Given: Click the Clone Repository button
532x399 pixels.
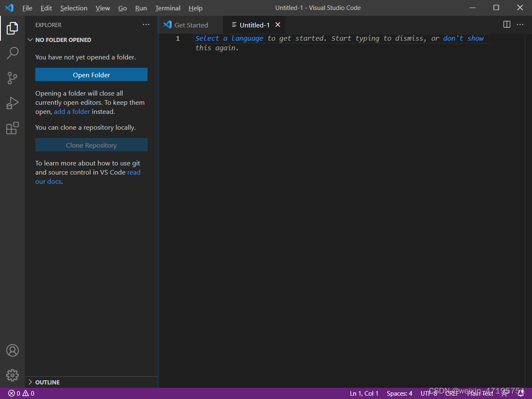Looking at the screenshot, I should (x=91, y=145).
